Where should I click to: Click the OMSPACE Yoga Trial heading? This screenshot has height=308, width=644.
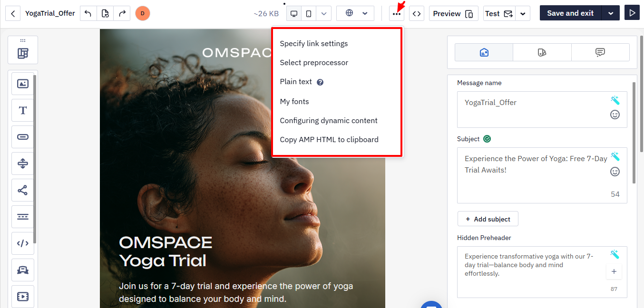166,251
